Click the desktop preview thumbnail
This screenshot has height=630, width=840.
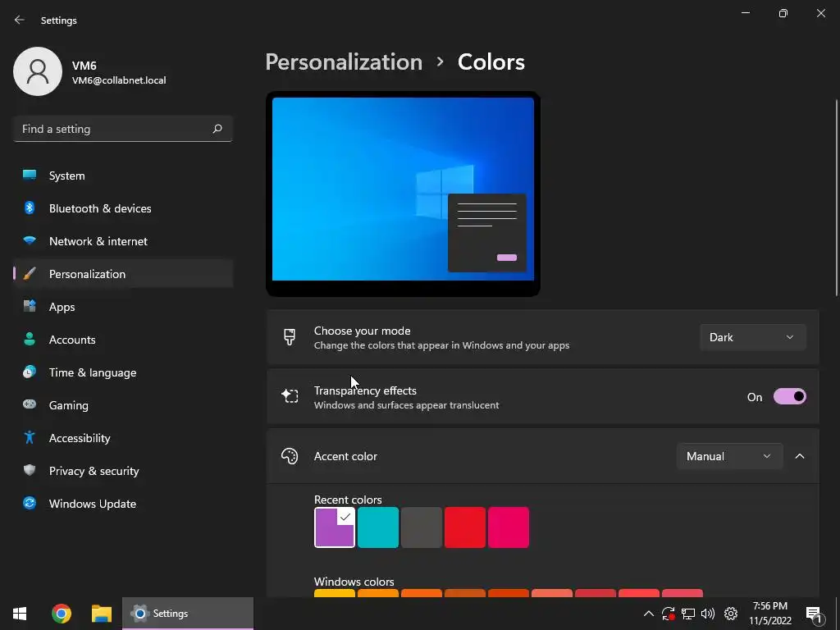403,194
